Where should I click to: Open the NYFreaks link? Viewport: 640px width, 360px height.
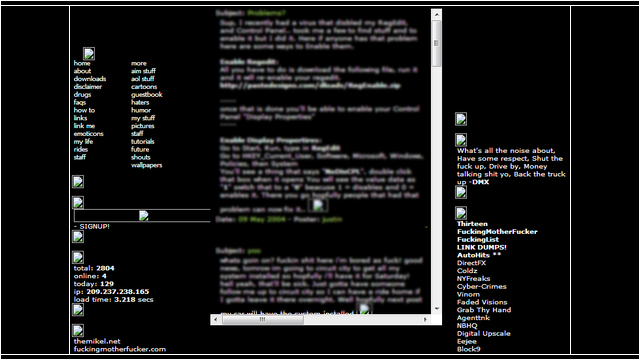pyautogui.click(x=473, y=279)
